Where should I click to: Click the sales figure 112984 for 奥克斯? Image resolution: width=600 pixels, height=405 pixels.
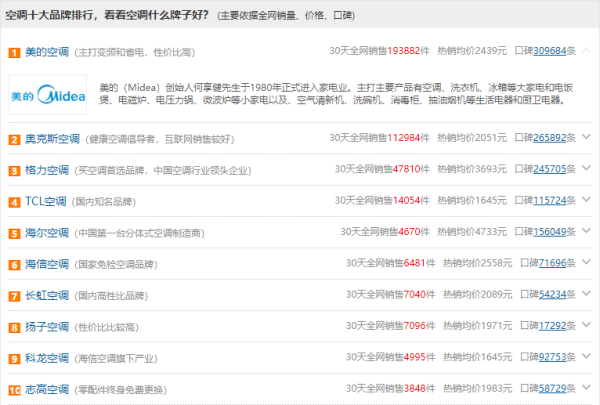(x=403, y=138)
